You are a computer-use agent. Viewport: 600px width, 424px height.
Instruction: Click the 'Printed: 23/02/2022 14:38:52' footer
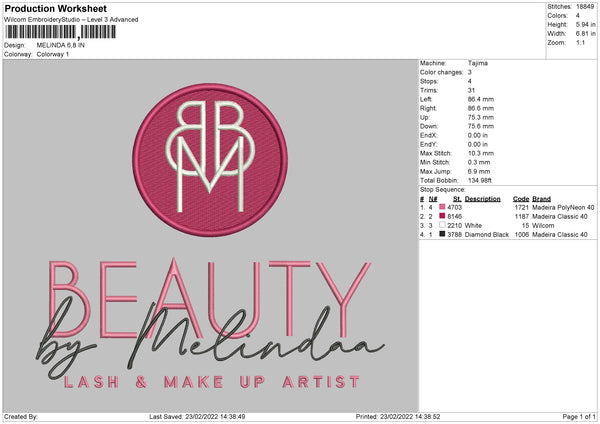click(398, 416)
